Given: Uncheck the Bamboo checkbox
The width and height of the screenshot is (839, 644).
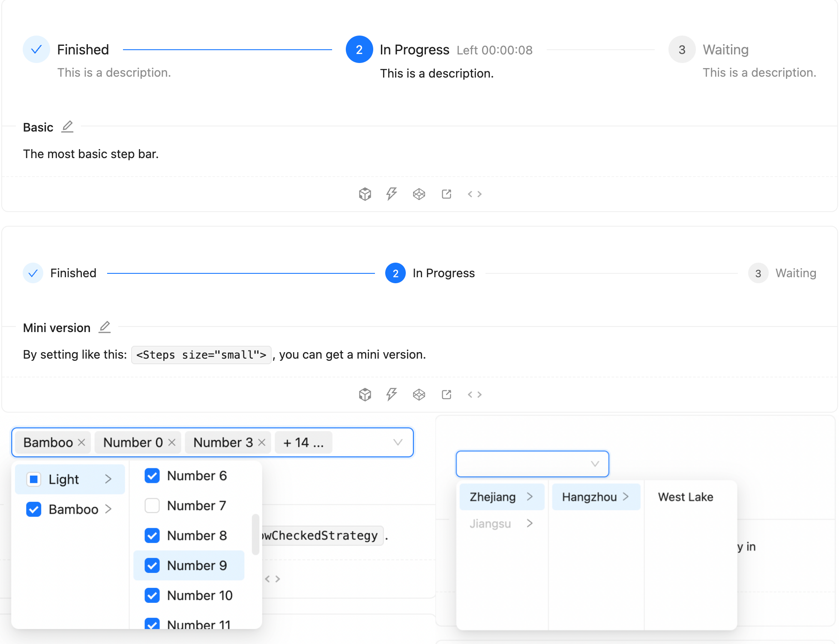Looking at the screenshot, I should coord(33,509).
